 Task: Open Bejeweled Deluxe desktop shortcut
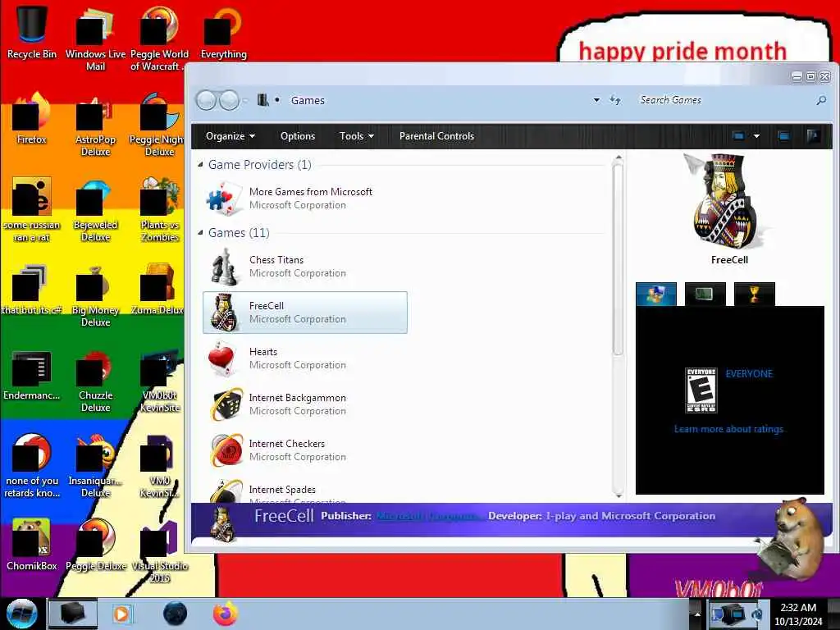[x=95, y=210]
